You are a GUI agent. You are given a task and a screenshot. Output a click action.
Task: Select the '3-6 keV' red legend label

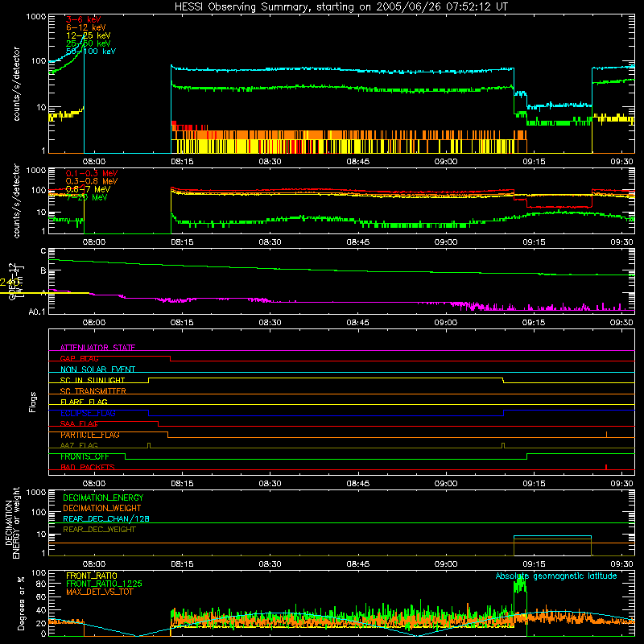pyautogui.click(x=84, y=19)
